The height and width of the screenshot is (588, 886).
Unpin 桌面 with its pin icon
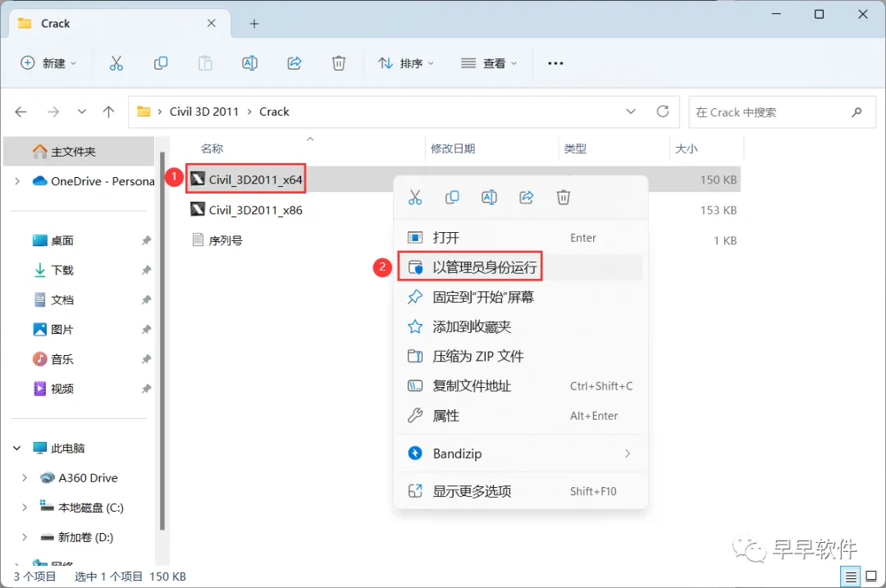pos(146,240)
